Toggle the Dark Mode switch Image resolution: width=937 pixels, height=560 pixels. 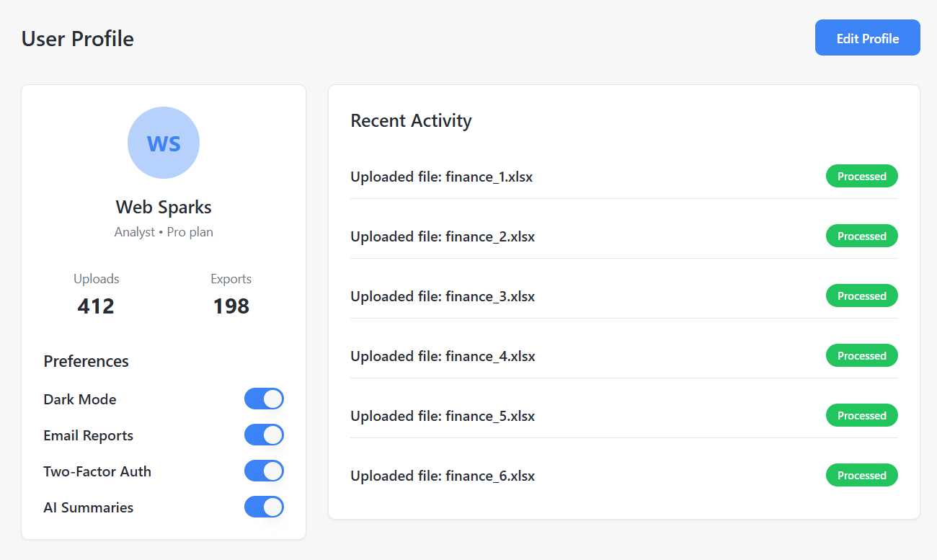click(264, 399)
